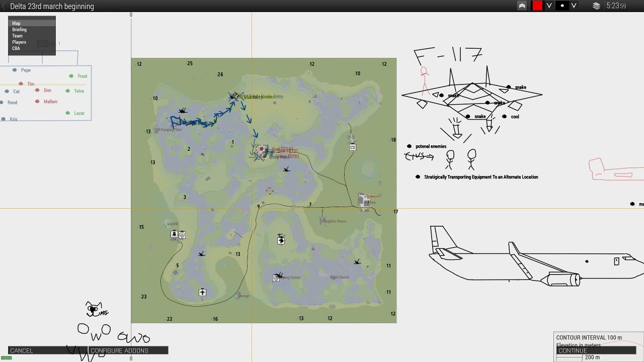Select player Don marker
The width and height of the screenshot is (644, 362).
click(37, 90)
